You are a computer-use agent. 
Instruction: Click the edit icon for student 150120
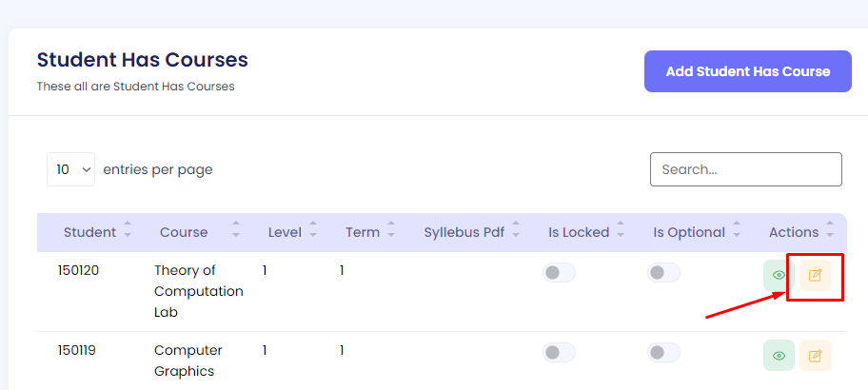(815, 276)
